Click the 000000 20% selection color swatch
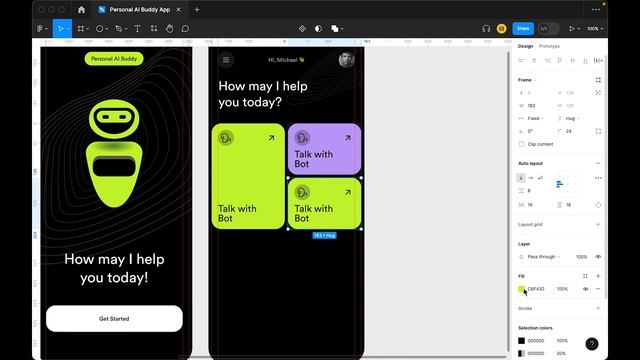This screenshot has height=360, width=640. click(521, 353)
